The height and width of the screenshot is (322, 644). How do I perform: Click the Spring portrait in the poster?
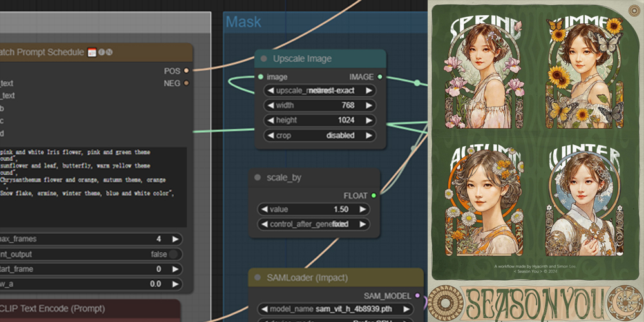(x=484, y=75)
